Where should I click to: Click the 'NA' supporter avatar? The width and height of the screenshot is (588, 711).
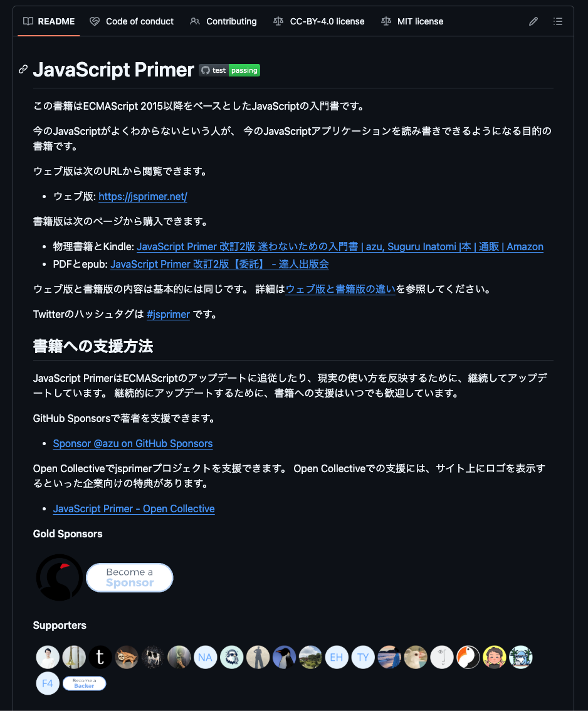pos(206,657)
